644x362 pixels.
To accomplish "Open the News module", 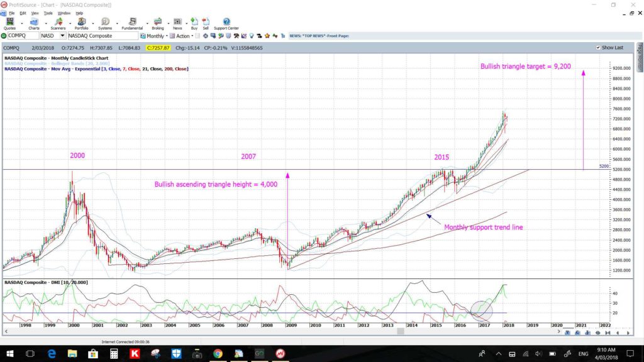I will [177, 23].
